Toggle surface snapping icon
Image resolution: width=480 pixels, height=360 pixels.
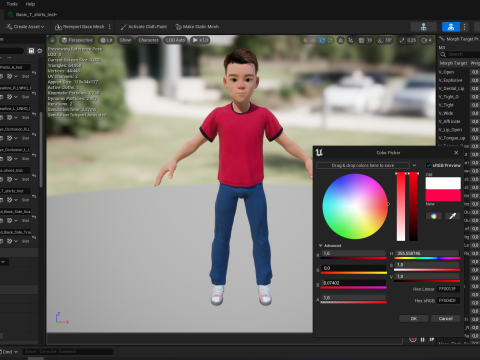[351, 40]
